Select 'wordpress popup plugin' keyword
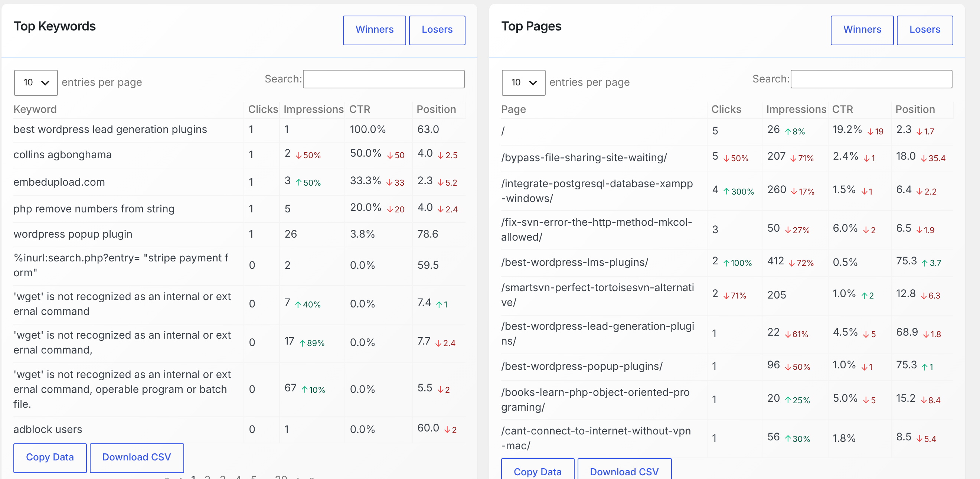980x479 pixels. coord(73,234)
